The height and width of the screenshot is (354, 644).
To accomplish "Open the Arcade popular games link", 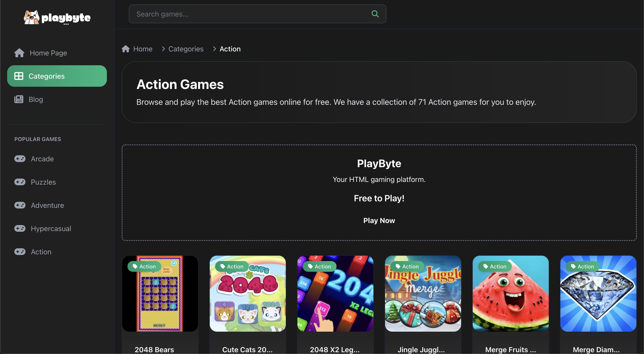I will tap(57, 159).
